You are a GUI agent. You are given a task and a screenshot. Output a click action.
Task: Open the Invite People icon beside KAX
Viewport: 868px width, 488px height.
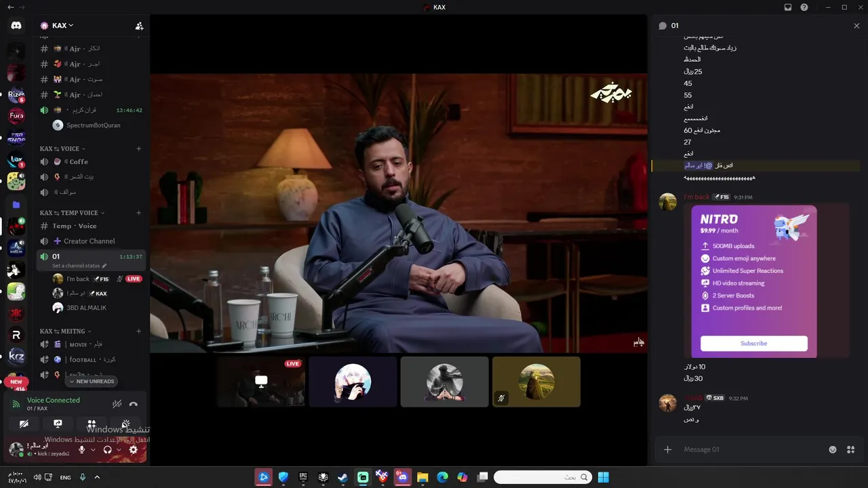click(139, 26)
